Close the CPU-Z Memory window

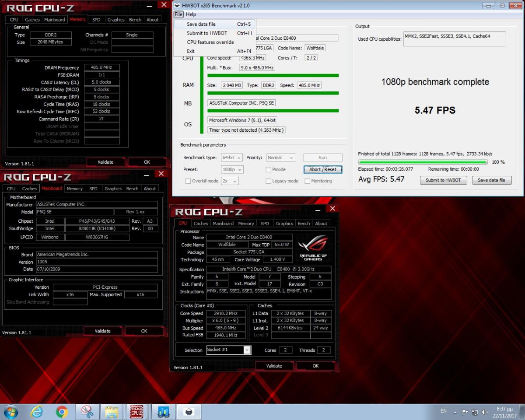coord(164,4)
